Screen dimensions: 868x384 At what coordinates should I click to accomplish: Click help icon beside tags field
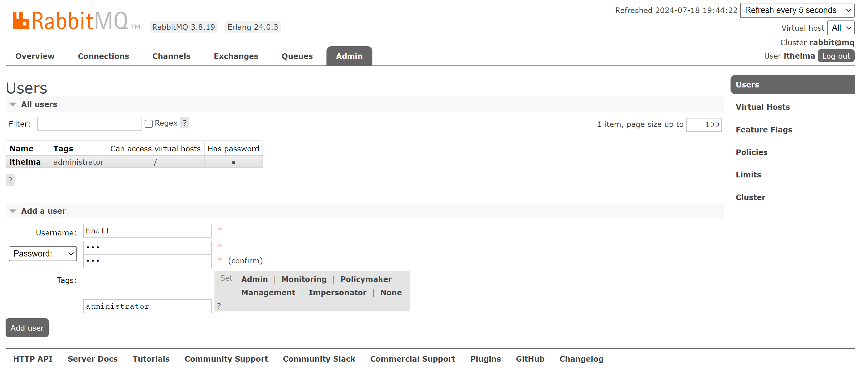point(219,306)
